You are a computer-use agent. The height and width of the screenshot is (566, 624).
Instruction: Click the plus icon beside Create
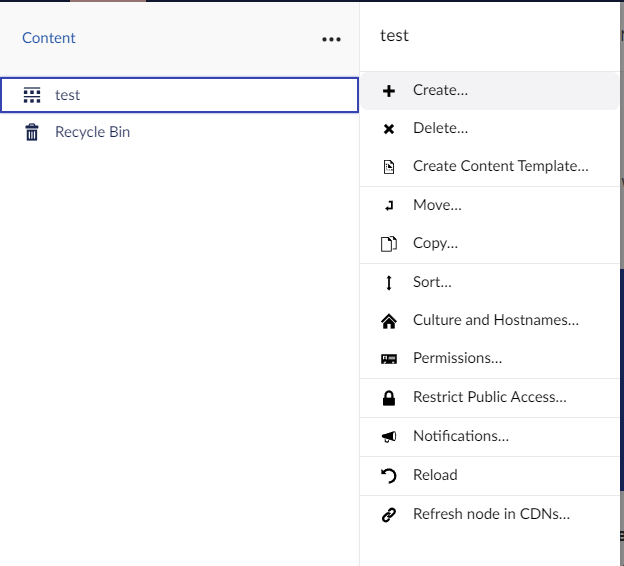pos(389,91)
